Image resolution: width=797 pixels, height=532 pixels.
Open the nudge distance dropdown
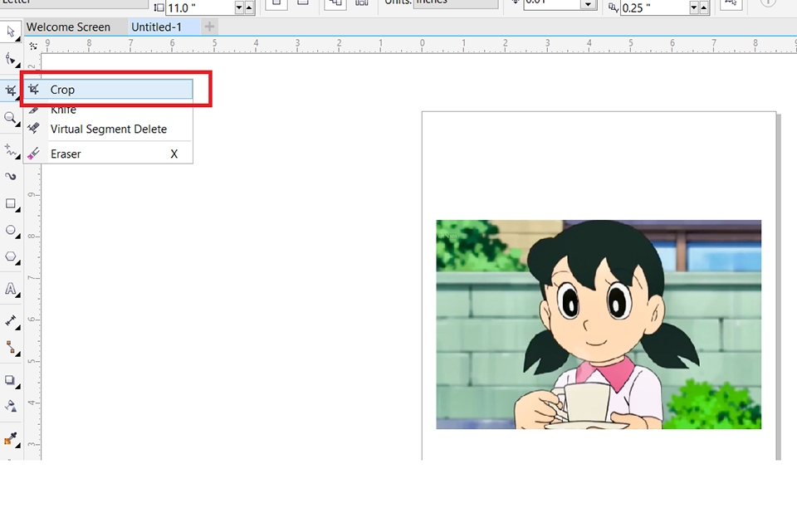[x=588, y=5]
